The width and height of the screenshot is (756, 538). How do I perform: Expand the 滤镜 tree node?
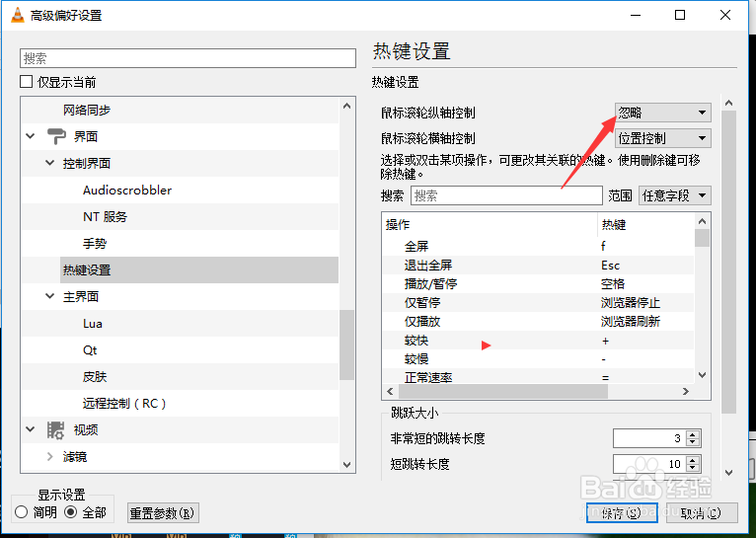tap(49, 456)
